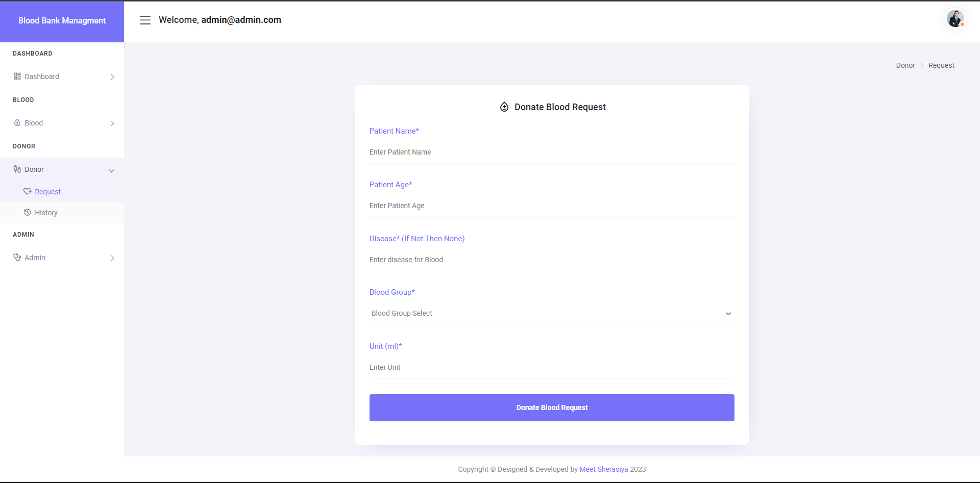Open the user profile avatar
Screen dimensions: 980x483
pyautogui.click(x=955, y=18)
